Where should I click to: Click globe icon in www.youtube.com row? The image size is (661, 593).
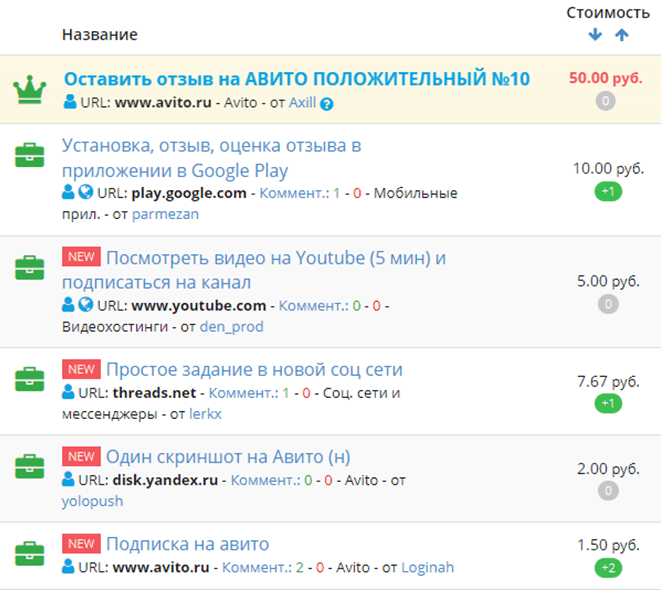tap(86, 304)
